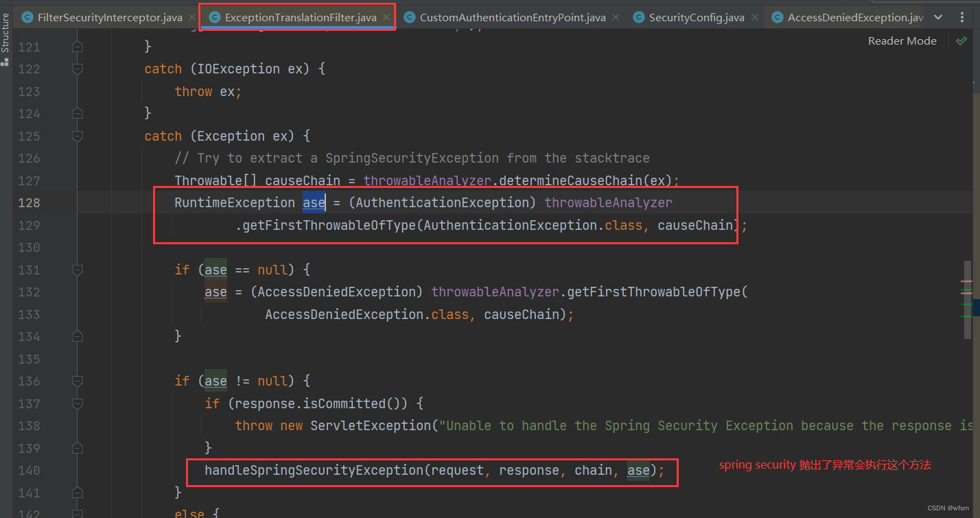Collapse the fold region at line 122

(x=77, y=69)
